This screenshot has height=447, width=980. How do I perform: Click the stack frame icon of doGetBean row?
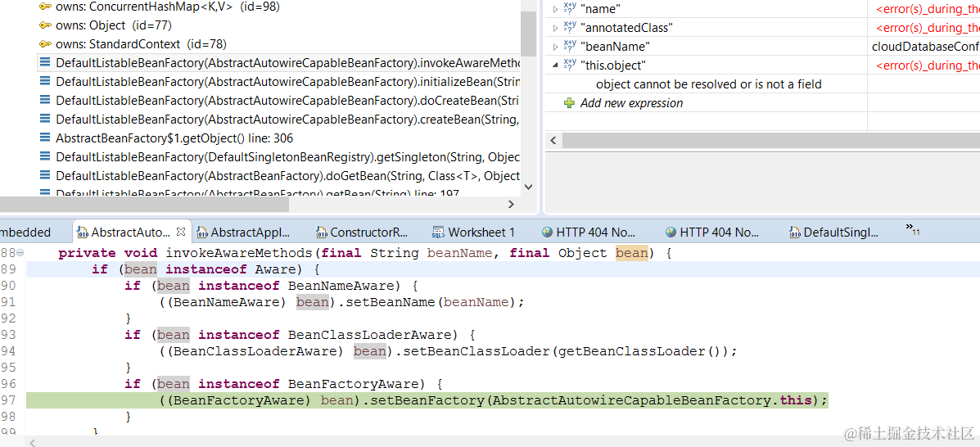pos(44,176)
